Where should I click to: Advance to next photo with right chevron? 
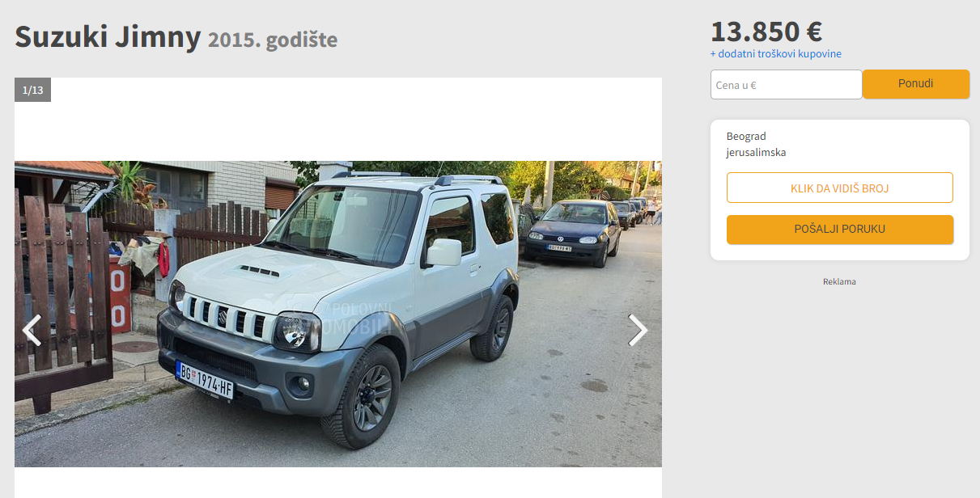(638, 330)
